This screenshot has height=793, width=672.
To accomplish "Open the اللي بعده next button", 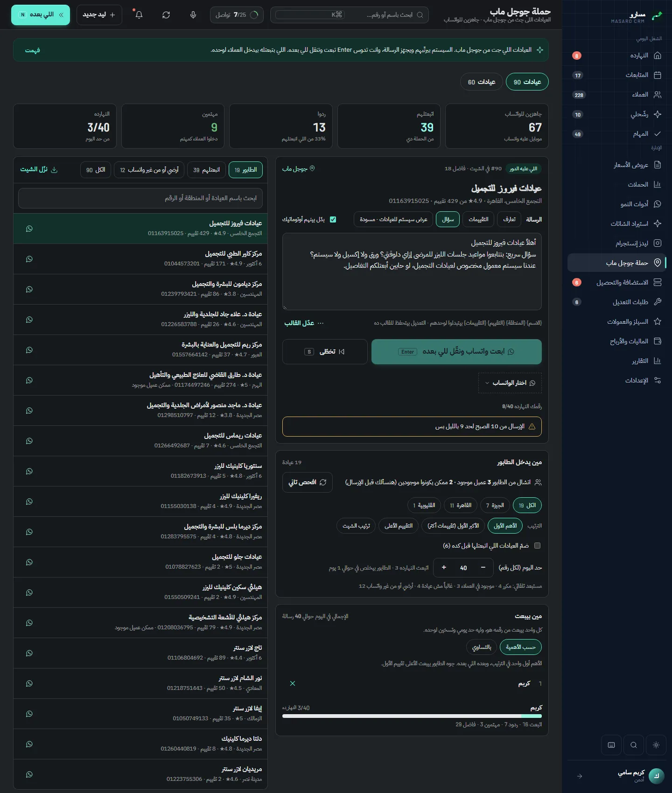I will coord(41,15).
